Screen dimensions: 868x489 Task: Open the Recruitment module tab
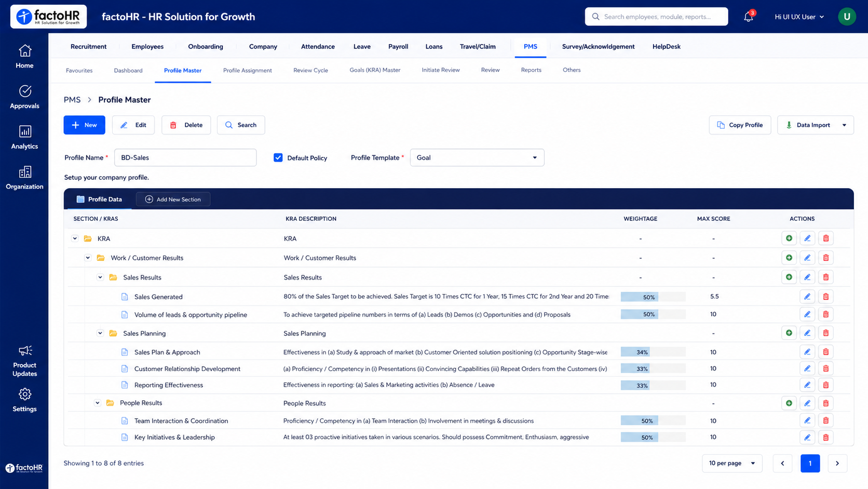tap(88, 46)
